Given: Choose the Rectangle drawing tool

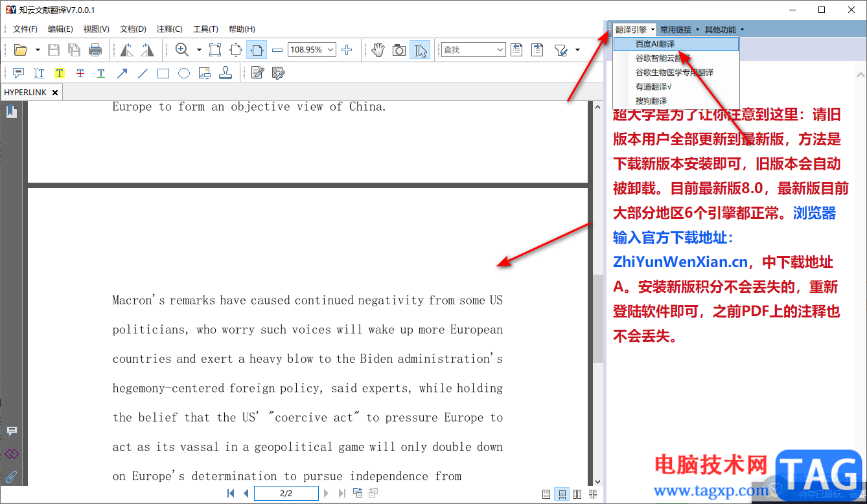Looking at the screenshot, I should click(163, 73).
